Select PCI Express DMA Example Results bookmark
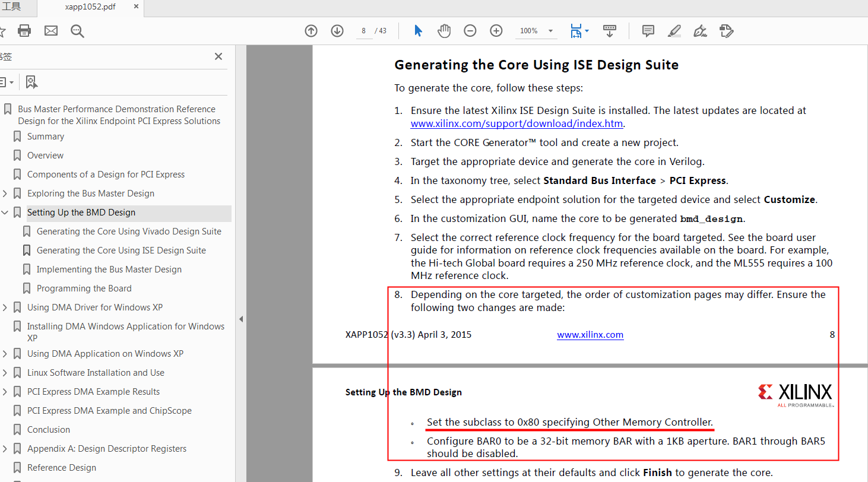 pyautogui.click(x=93, y=392)
